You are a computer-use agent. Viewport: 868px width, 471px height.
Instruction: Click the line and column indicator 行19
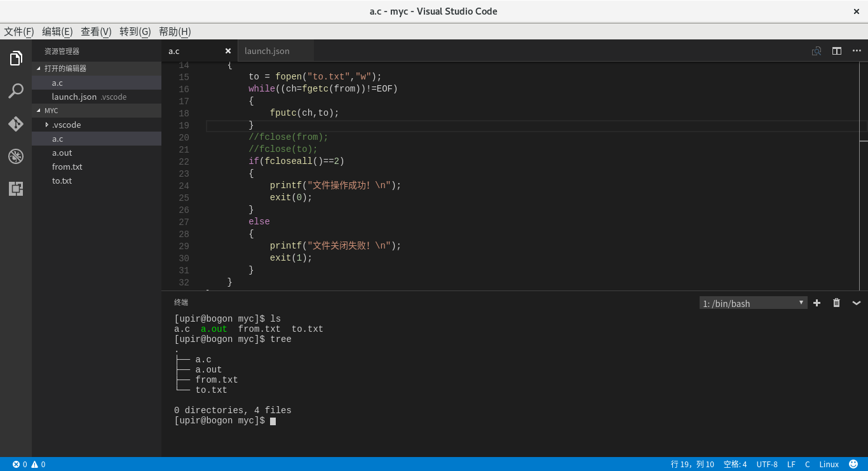(693, 464)
